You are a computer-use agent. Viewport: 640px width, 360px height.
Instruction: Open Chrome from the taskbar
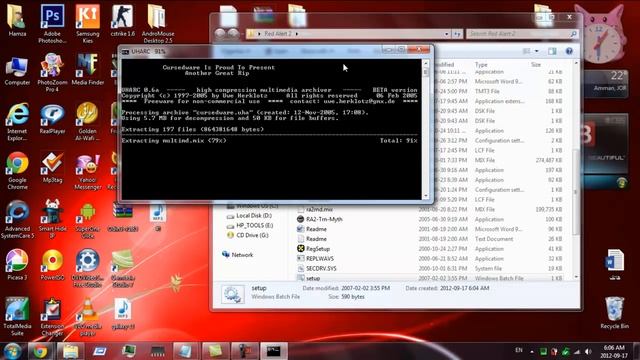40,351
